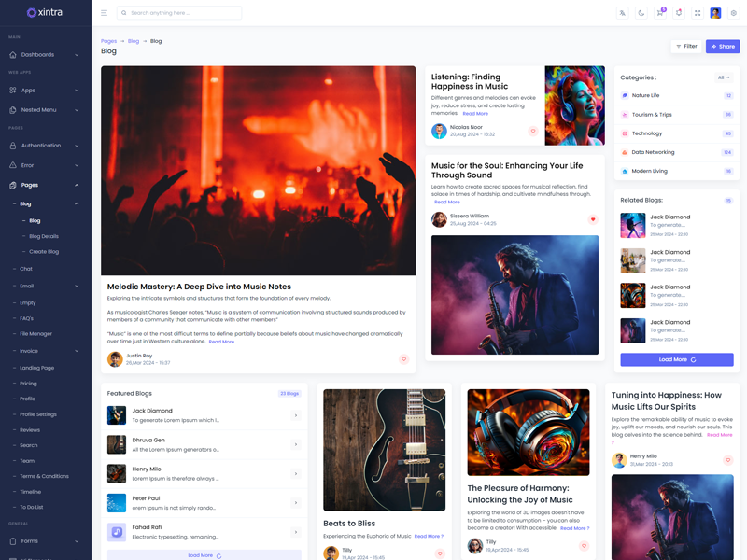Expand the Dashboards sidebar menu
747x560 pixels.
point(45,55)
